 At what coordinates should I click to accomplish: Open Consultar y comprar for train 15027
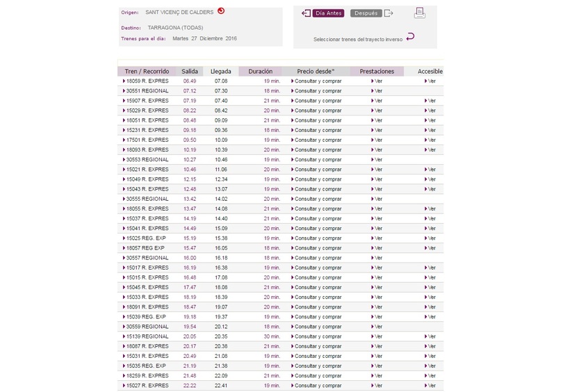pyautogui.click(x=317, y=386)
